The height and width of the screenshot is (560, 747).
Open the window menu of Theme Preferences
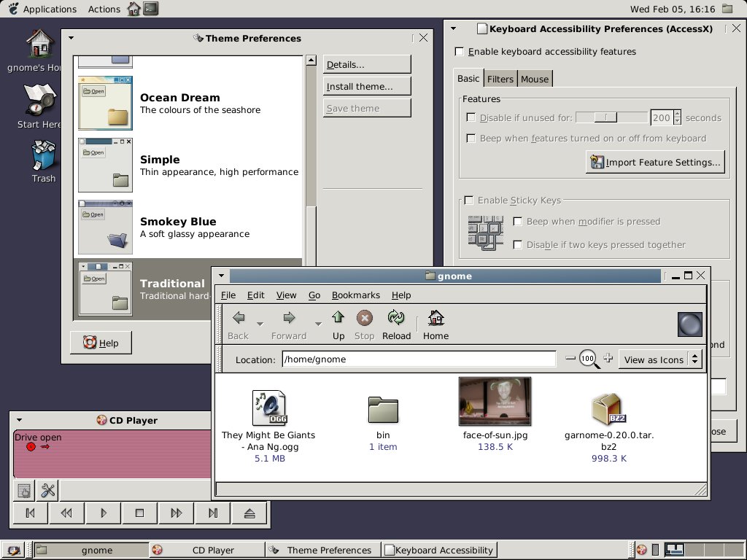point(71,38)
